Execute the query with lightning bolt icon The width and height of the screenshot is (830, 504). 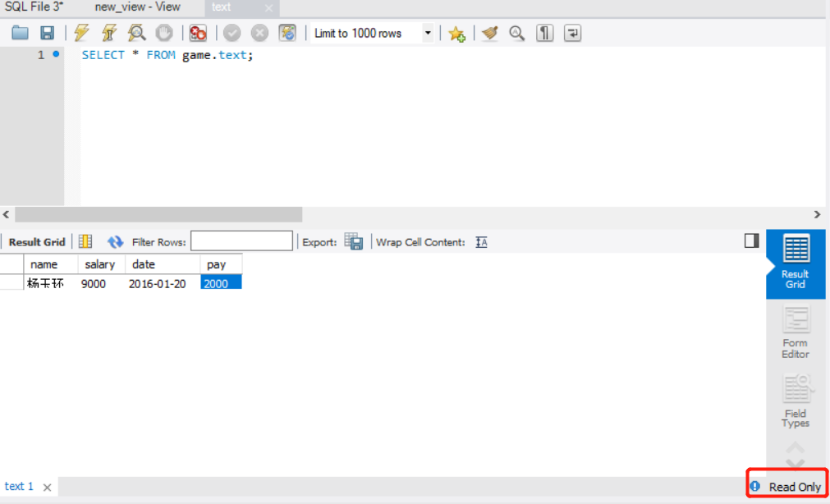tap(81, 33)
